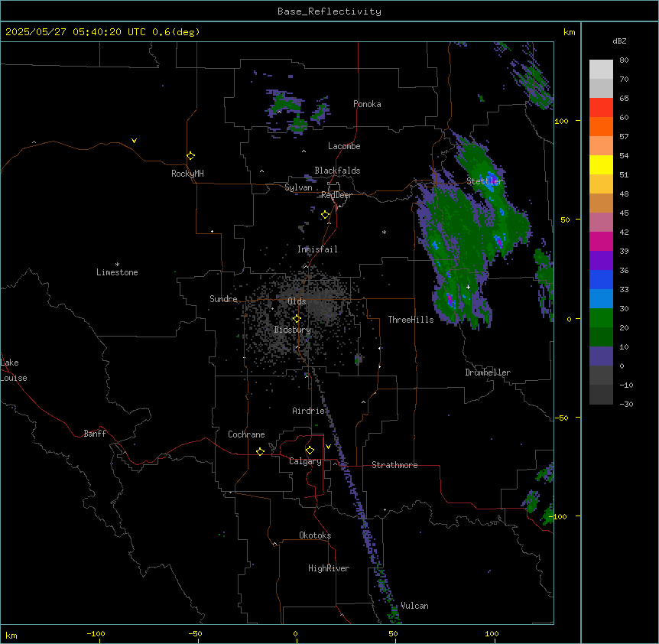Click the Lacombe city label

pyautogui.click(x=344, y=146)
